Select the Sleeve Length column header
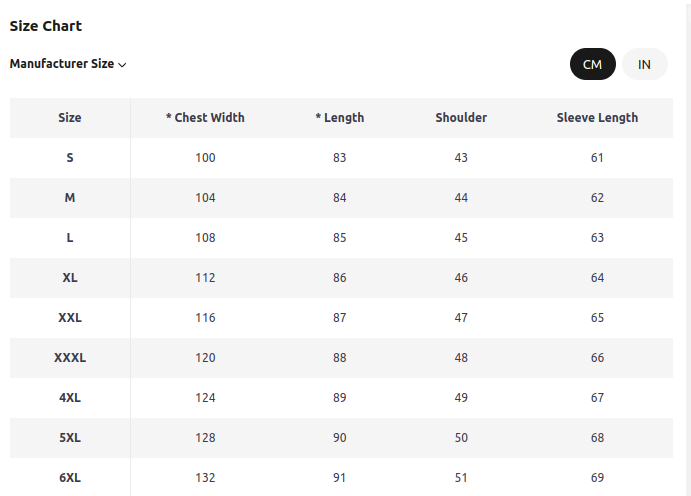The height and width of the screenshot is (496, 691). click(597, 118)
